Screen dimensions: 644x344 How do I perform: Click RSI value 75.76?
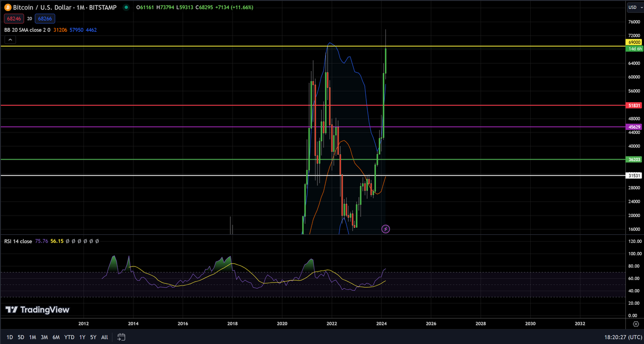click(41, 241)
